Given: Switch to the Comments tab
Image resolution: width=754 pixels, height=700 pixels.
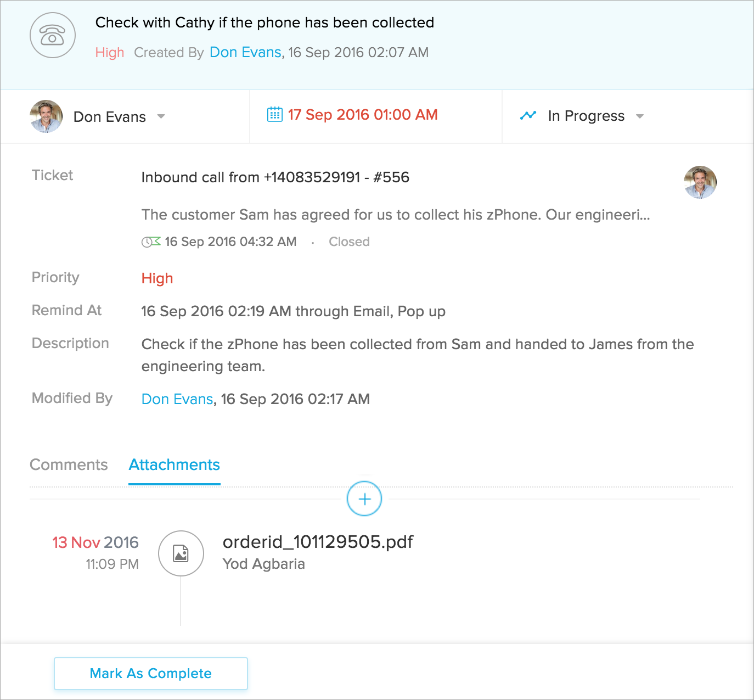Looking at the screenshot, I should pyautogui.click(x=69, y=464).
